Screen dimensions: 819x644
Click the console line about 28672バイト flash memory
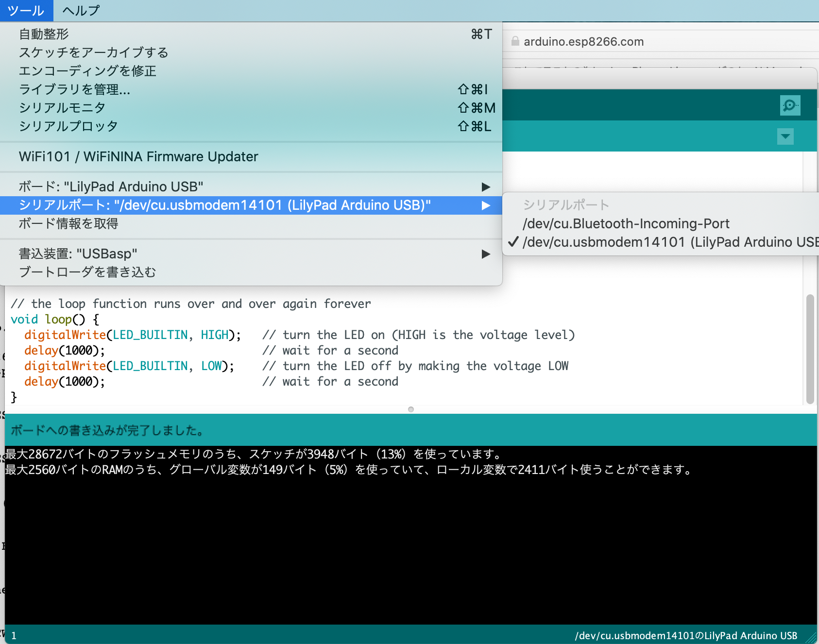(254, 454)
